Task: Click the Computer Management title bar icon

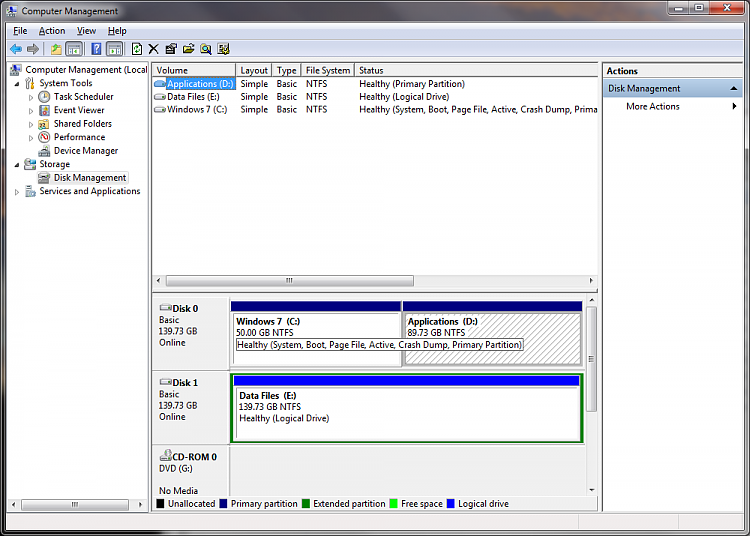Action: (12, 11)
